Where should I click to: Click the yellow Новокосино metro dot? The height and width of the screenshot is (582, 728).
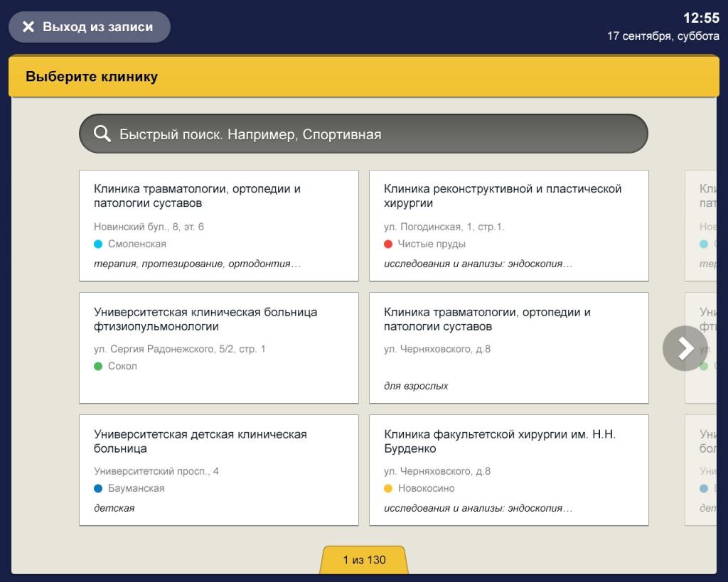[388, 488]
